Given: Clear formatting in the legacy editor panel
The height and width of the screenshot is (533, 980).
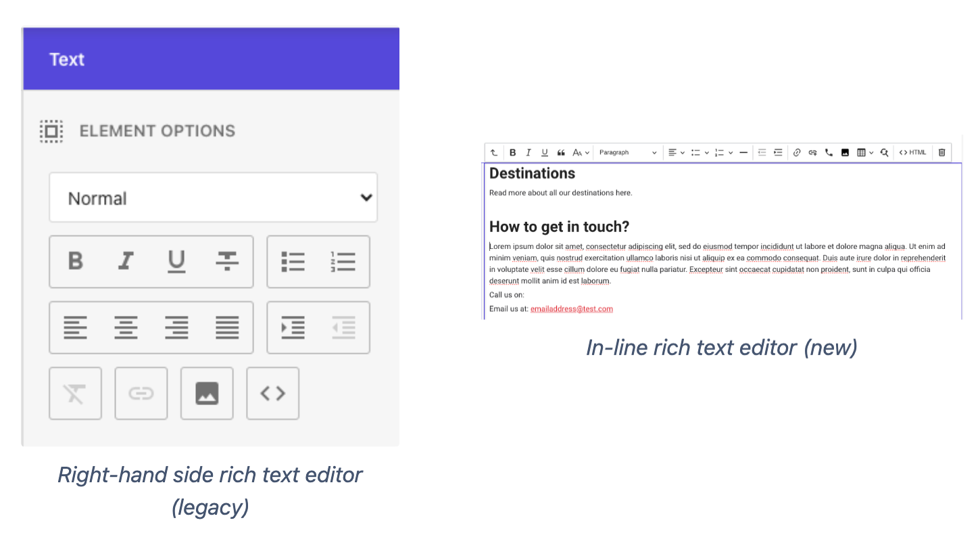Looking at the screenshot, I should click(75, 394).
